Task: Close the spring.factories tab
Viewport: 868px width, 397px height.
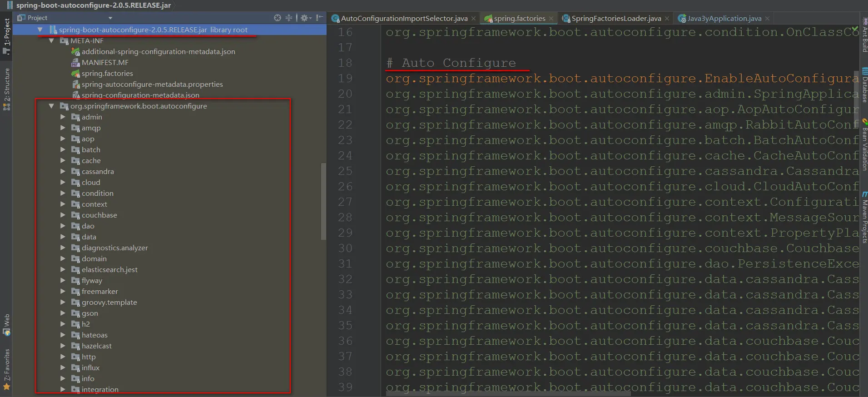Action: click(551, 19)
